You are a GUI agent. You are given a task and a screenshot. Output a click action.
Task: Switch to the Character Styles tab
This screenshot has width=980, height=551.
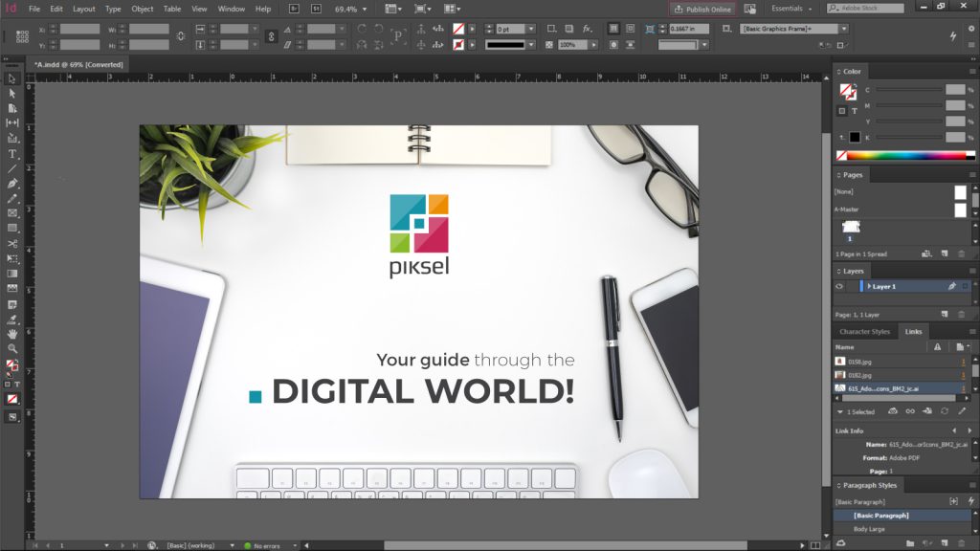click(864, 332)
